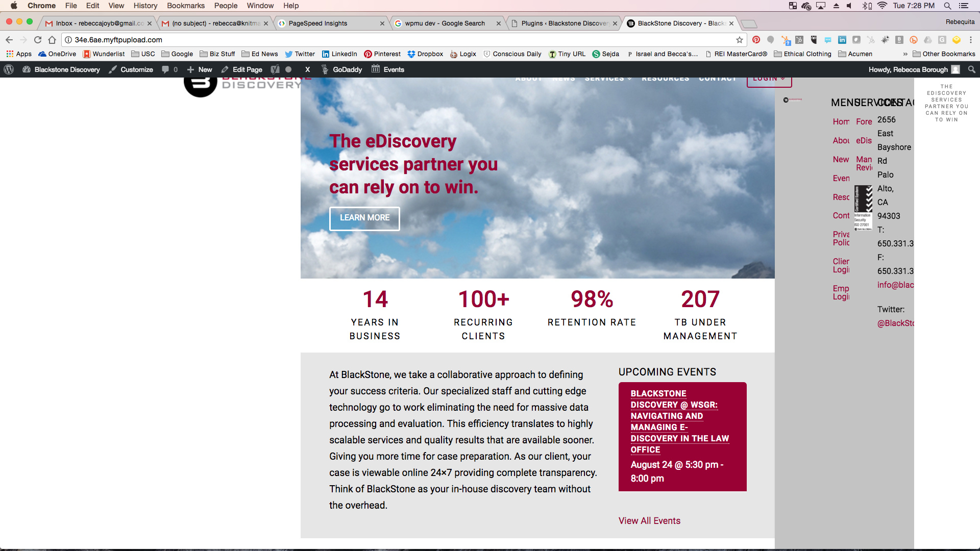This screenshot has height=551, width=980.
Task: Click Edit Page in WordPress admin bar
Action: tap(242, 69)
